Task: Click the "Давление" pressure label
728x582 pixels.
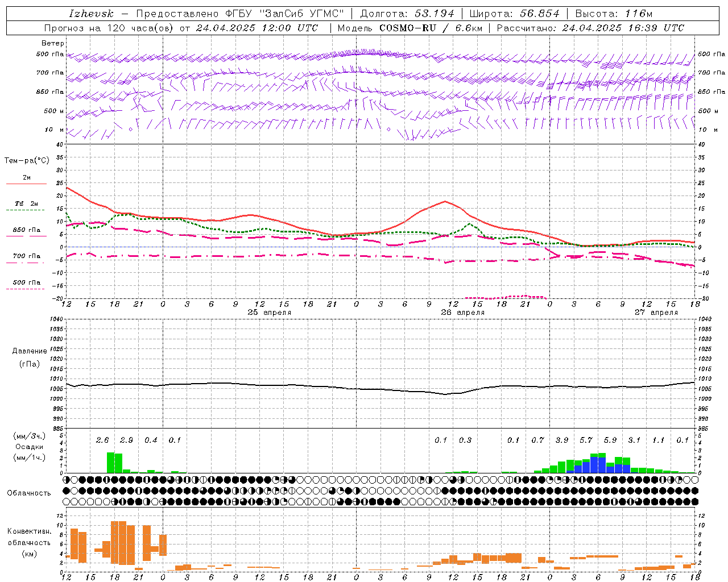Action: 30,351
